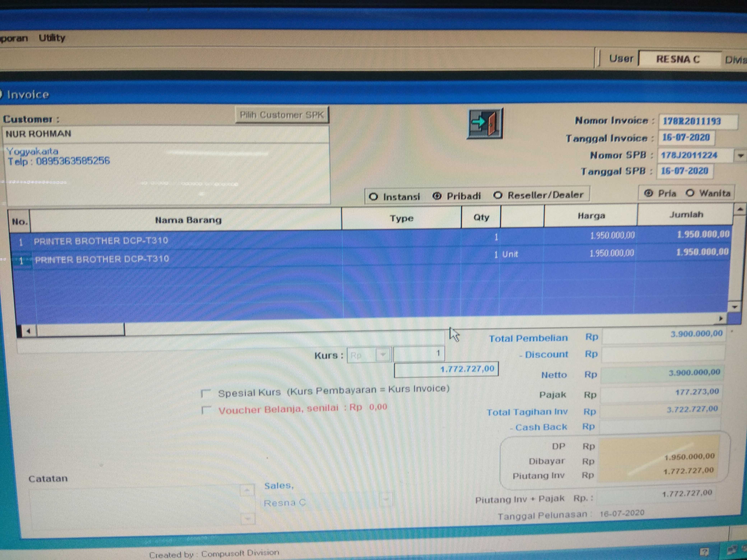Enable the Spesial Kurs checkbox
This screenshot has width=747, height=560.
(x=206, y=394)
